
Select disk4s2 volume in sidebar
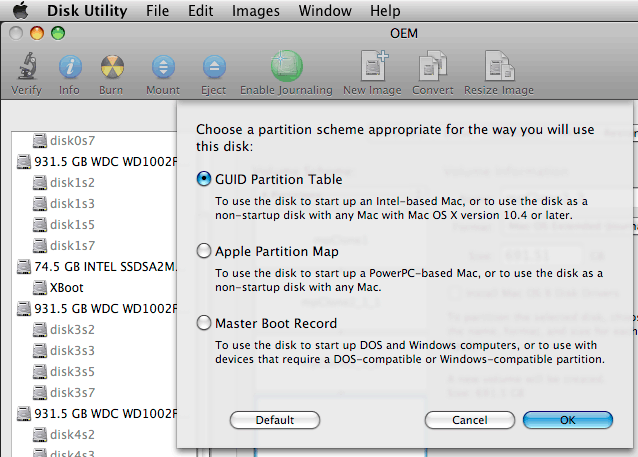click(64, 435)
